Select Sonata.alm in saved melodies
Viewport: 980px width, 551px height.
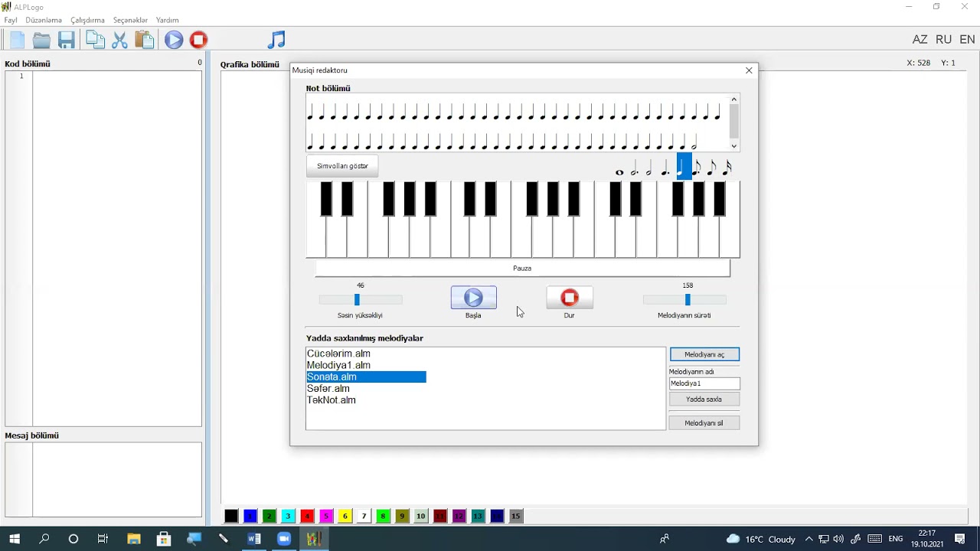click(x=366, y=377)
